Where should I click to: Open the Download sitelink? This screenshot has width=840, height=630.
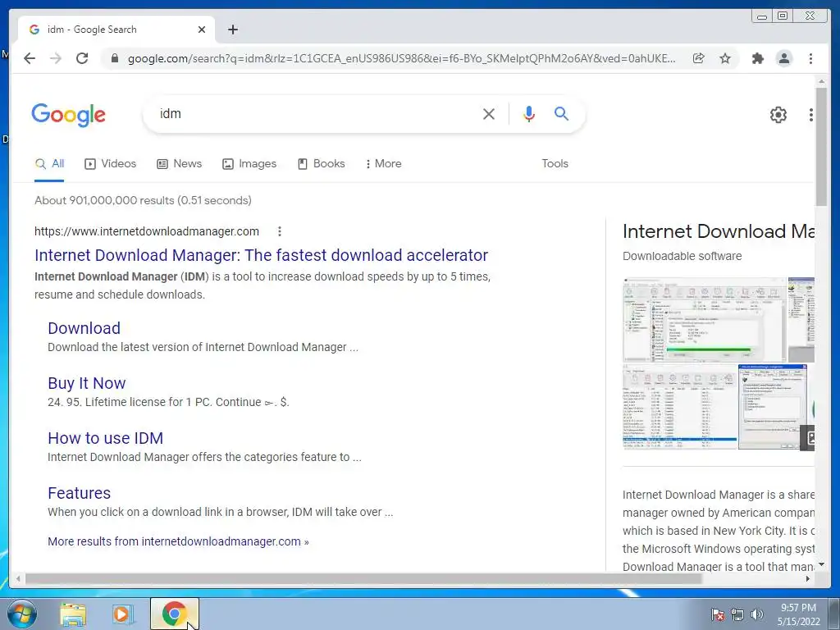pyautogui.click(x=84, y=328)
